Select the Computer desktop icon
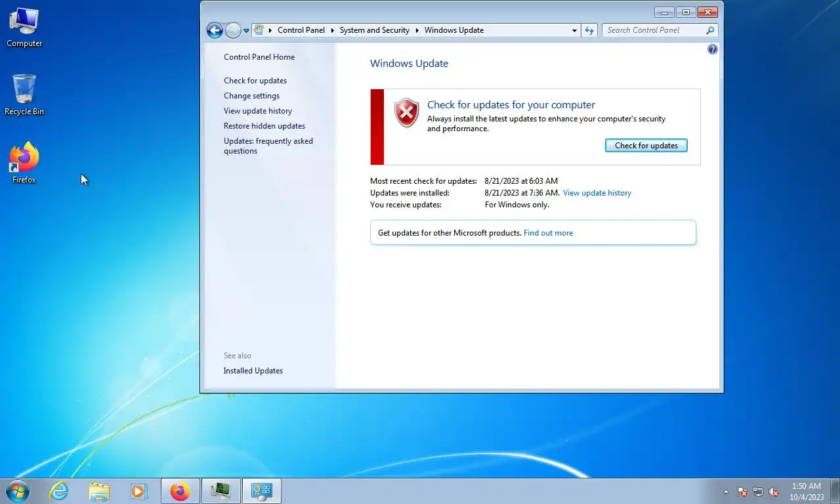This screenshot has height=504, width=840. click(24, 28)
